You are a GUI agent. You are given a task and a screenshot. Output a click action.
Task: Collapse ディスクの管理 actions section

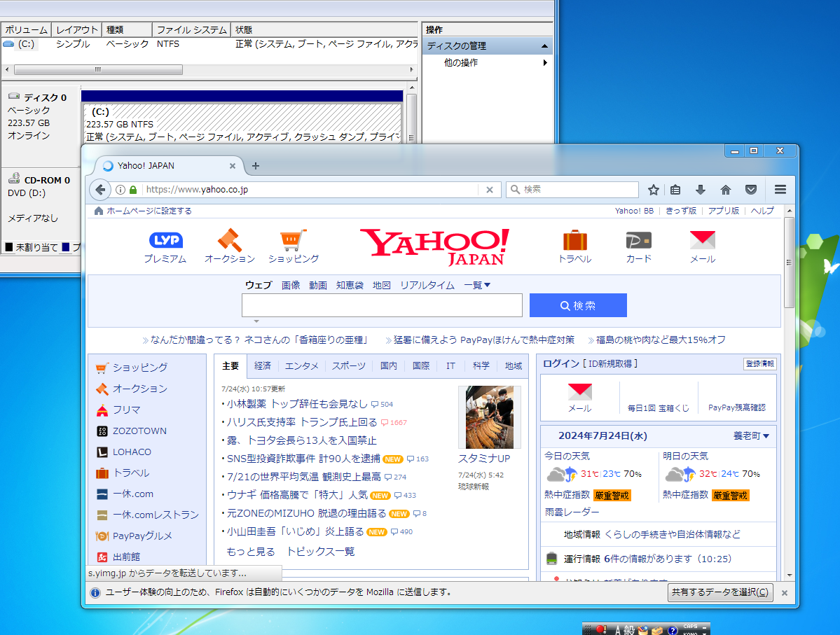point(544,46)
